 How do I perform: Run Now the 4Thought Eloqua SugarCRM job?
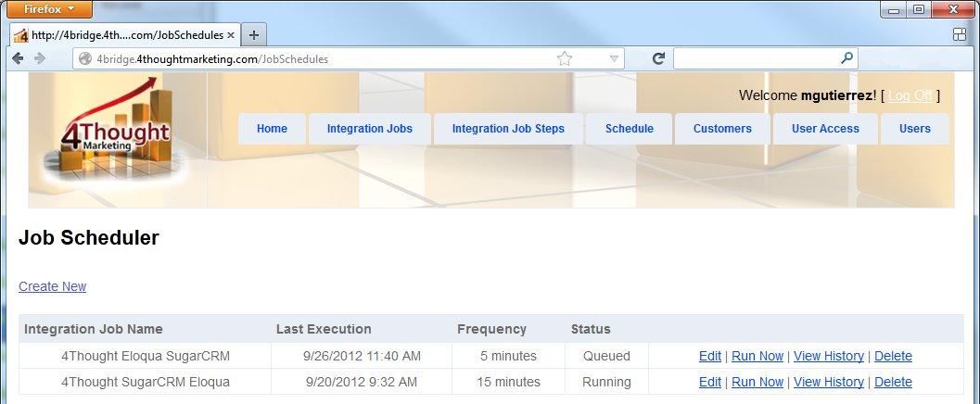click(757, 356)
